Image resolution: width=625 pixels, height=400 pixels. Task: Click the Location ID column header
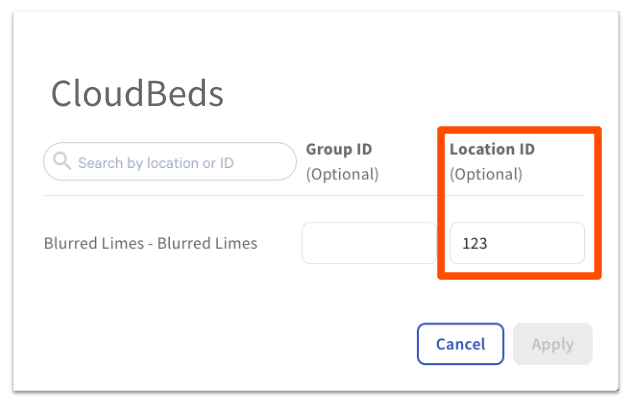coord(492,149)
